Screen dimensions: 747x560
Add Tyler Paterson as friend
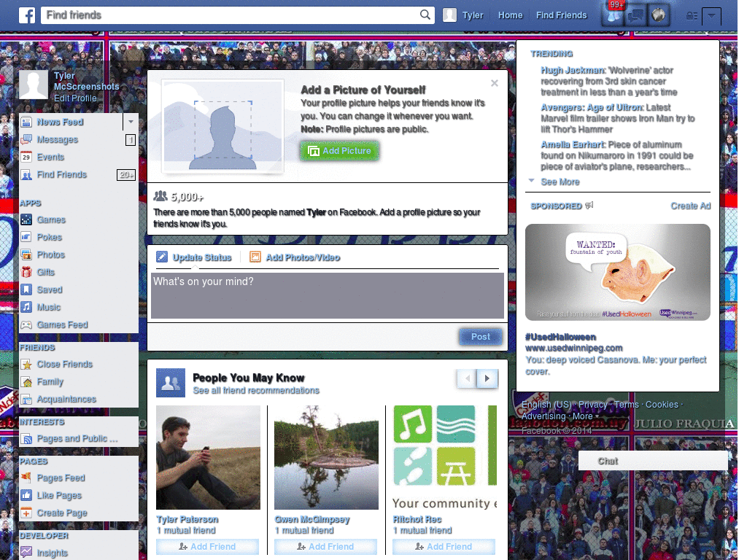pos(207,547)
